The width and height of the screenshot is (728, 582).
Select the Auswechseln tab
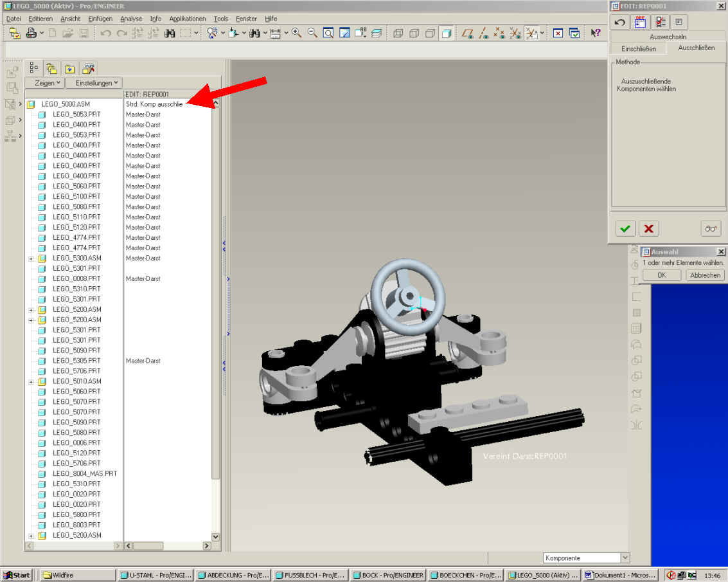tap(668, 37)
